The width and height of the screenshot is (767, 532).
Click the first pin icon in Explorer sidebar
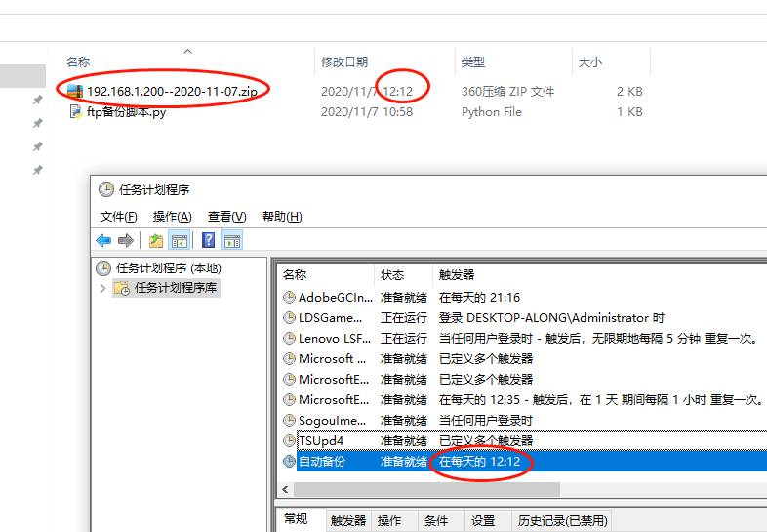point(38,100)
